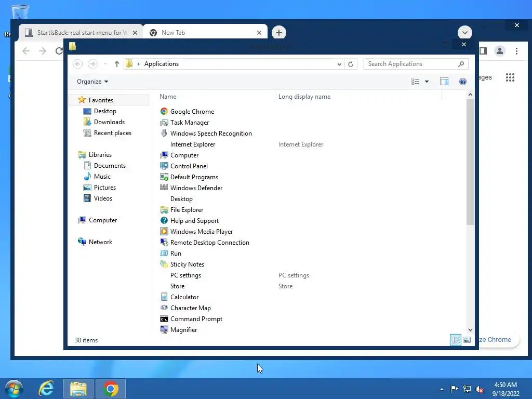Screen dimensions: 532x399
Task: Open Chrome tab search dropdown
Action: 464,33
